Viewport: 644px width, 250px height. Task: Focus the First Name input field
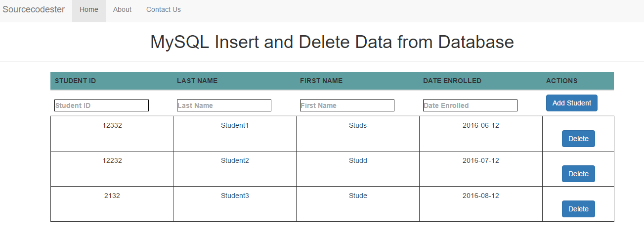click(347, 105)
